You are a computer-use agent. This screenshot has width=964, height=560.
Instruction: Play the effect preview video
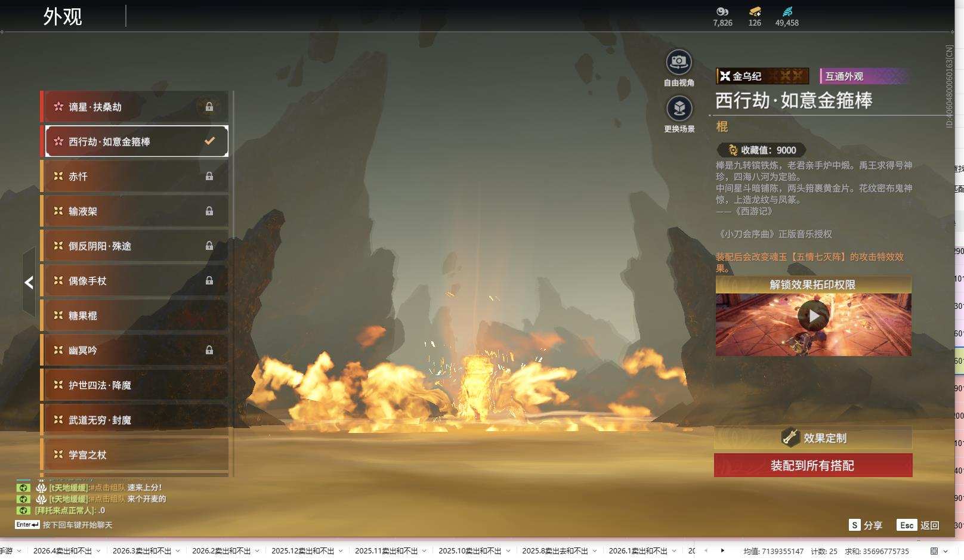(x=813, y=315)
